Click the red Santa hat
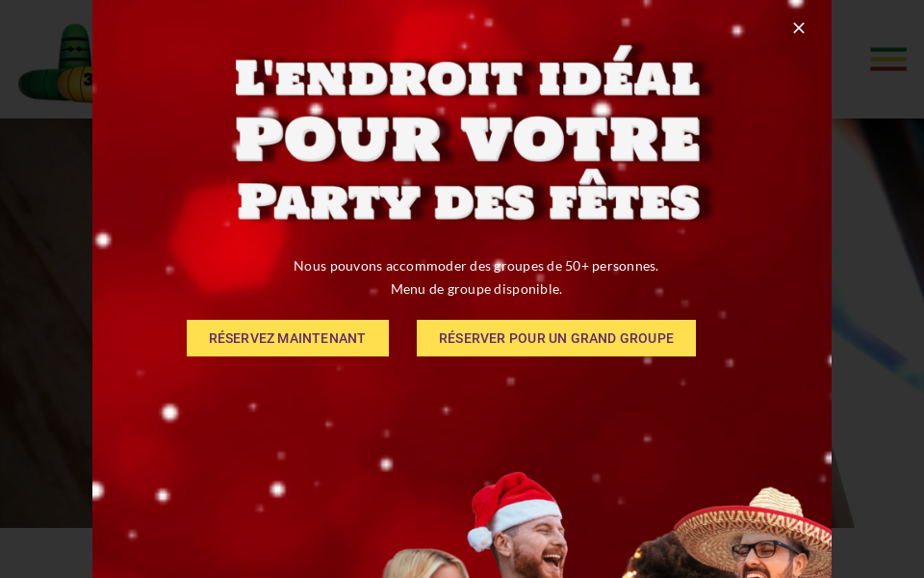The height and width of the screenshot is (578, 924). pyautogui.click(x=513, y=508)
